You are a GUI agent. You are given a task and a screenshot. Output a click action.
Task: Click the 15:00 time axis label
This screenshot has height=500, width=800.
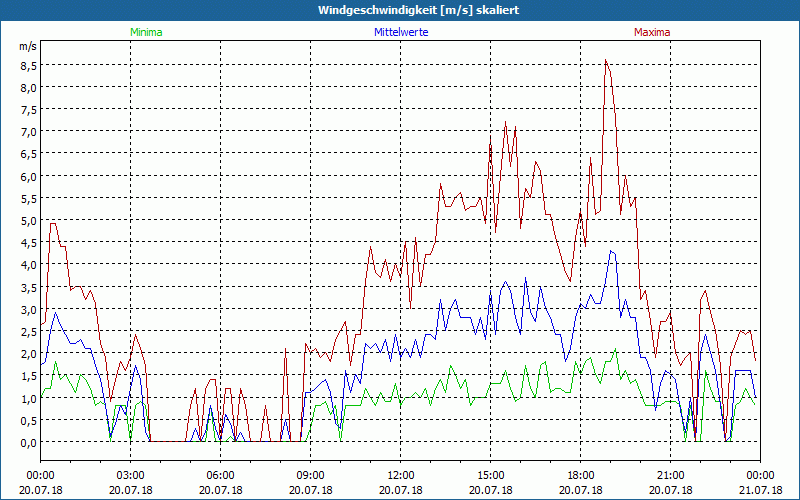490,476
